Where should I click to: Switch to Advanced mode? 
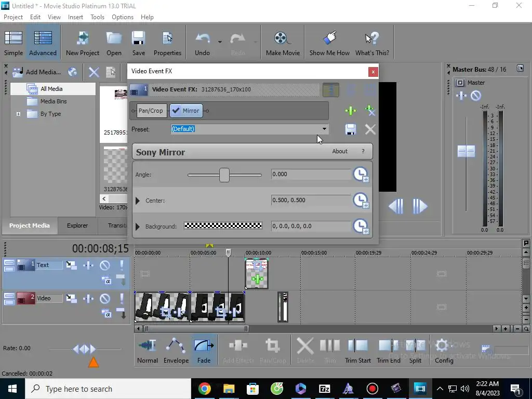click(x=43, y=43)
